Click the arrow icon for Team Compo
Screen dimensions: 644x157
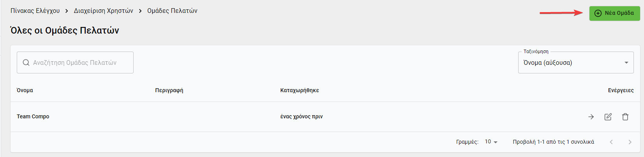[x=591, y=117]
